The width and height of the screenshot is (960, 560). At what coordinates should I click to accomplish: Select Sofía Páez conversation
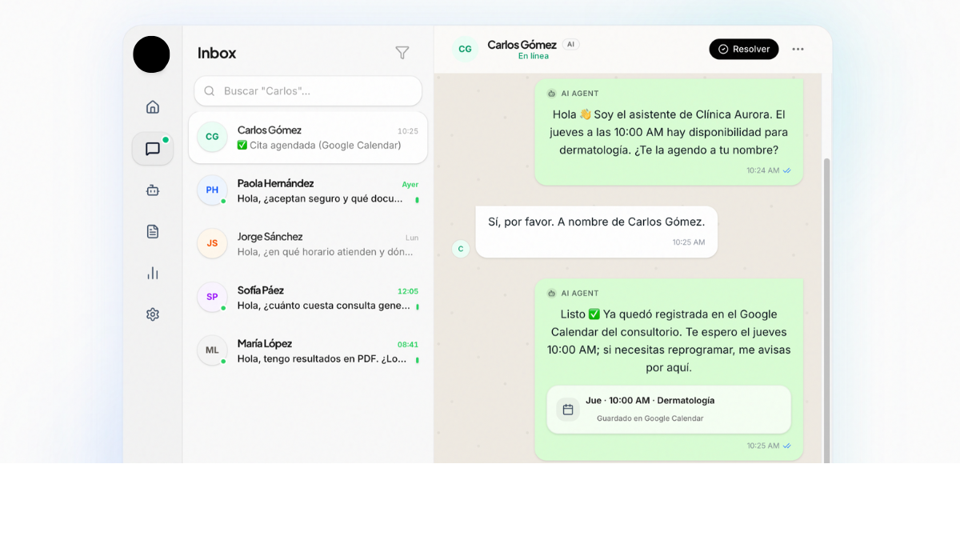[308, 298]
